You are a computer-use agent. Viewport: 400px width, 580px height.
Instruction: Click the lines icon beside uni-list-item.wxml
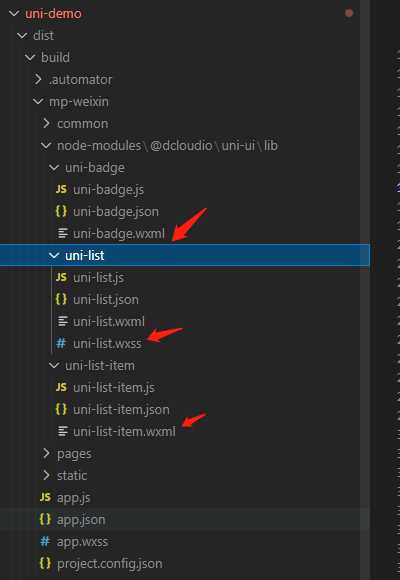63,431
